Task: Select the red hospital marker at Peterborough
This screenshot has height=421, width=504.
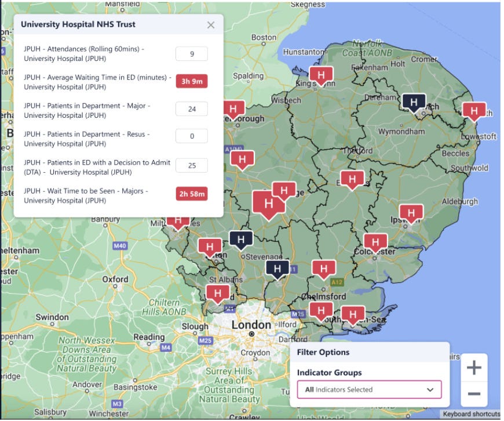Action: 233,110
